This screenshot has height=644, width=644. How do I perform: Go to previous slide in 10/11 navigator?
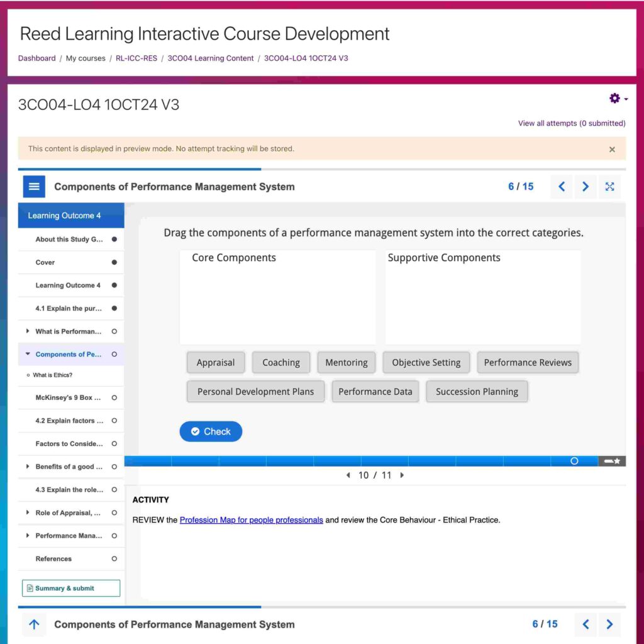point(348,475)
